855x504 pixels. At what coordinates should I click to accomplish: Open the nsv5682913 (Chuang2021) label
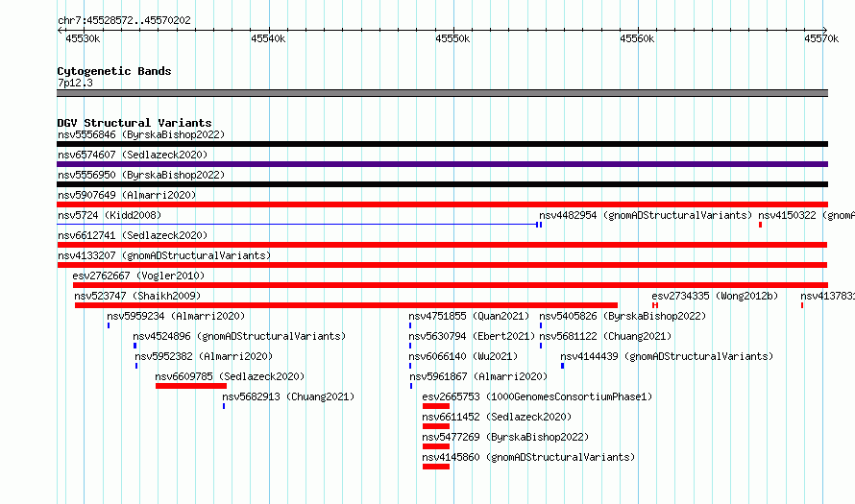click(x=288, y=396)
